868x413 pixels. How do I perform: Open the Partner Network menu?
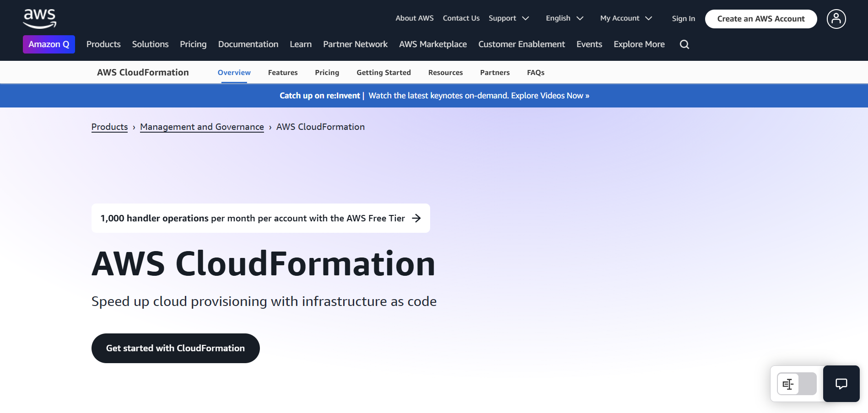point(355,44)
